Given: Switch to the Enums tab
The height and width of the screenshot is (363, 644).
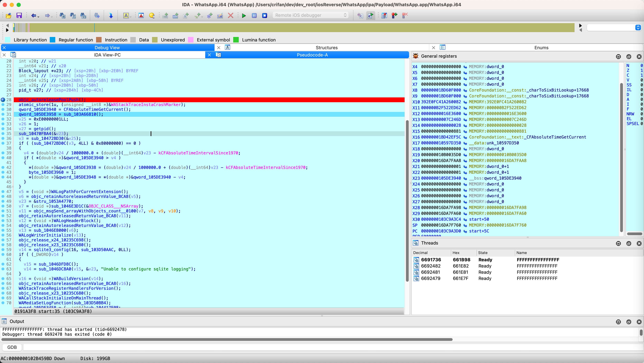Looking at the screenshot, I should point(541,47).
